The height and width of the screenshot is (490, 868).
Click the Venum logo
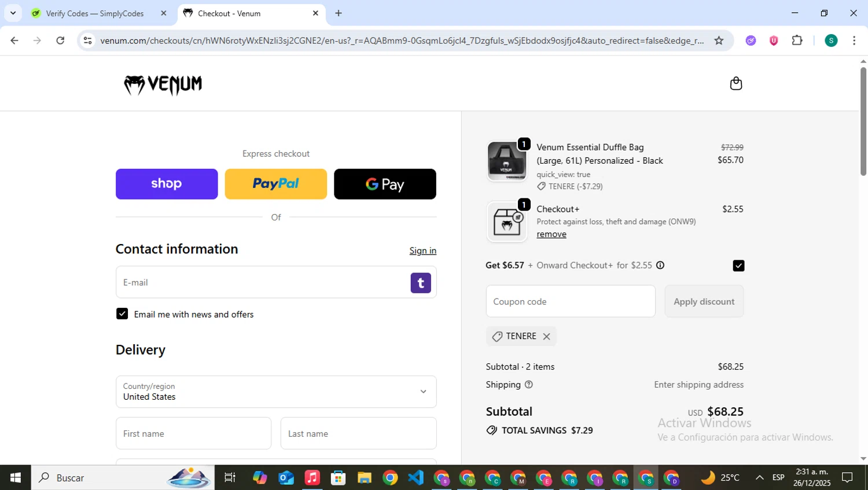(163, 84)
